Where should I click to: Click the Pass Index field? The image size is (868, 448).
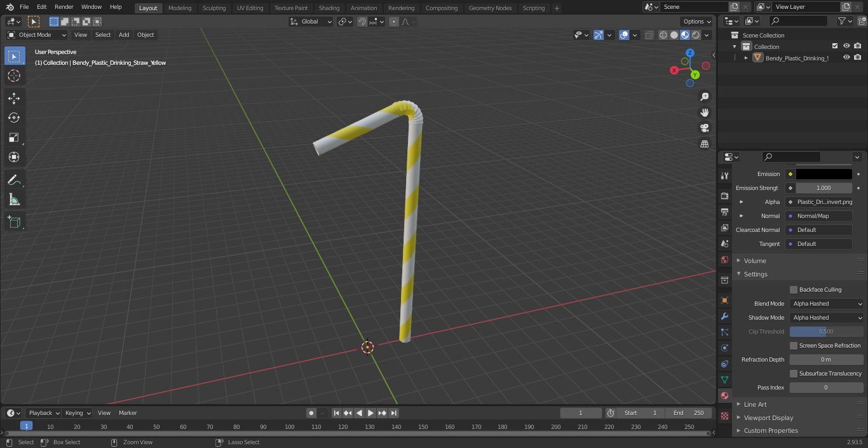click(x=827, y=388)
